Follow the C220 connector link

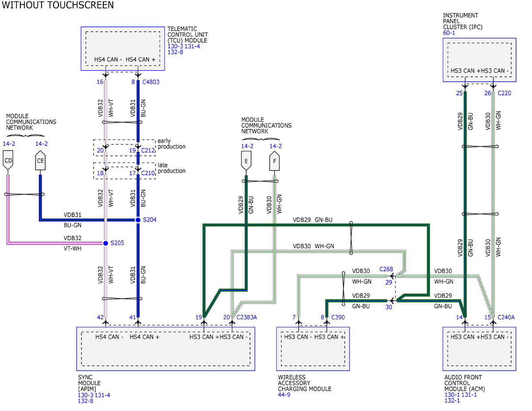[x=505, y=93]
